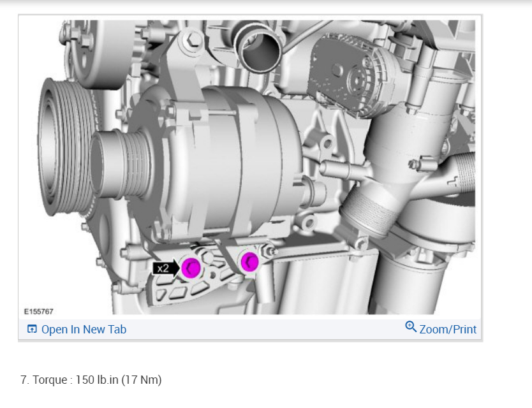This screenshot has width=532, height=408.
Task: Click the small ribbed alternator pulley
Action: click(121, 164)
